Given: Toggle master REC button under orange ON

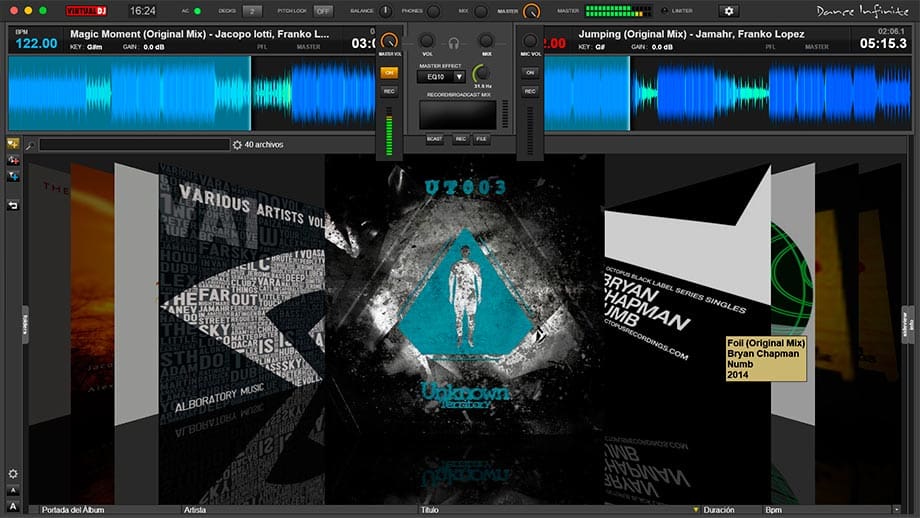Looking at the screenshot, I should pyautogui.click(x=389, y=92).
